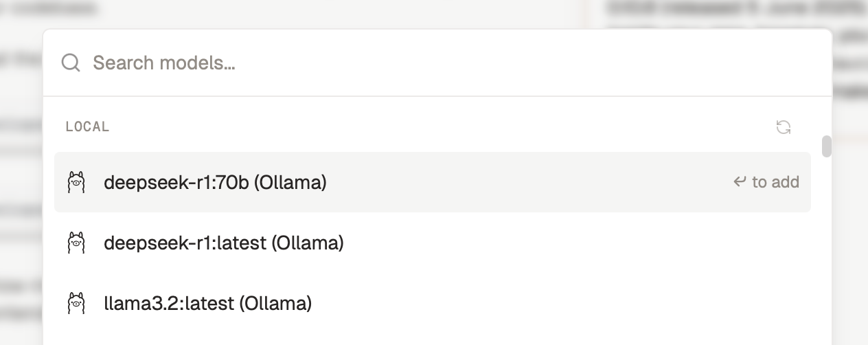Click the magnifying glass search icon

click(x=71, y=63)
